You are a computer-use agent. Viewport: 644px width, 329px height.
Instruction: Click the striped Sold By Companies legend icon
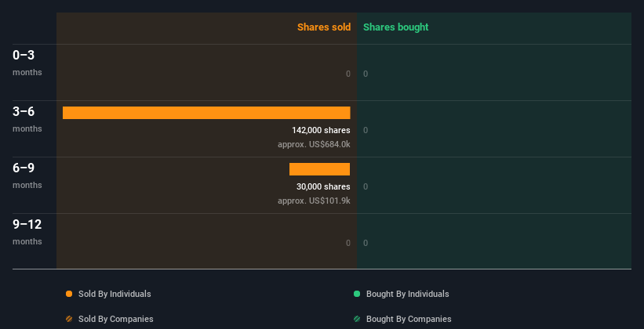(69, 319)
